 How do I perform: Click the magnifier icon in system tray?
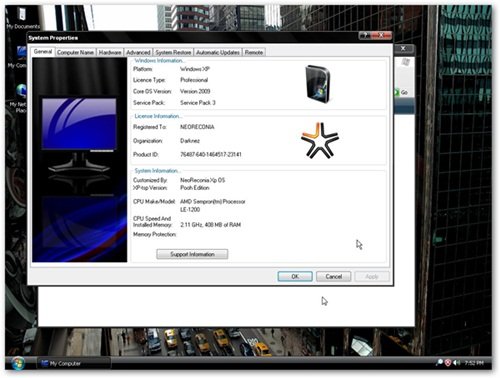(440, 363)
